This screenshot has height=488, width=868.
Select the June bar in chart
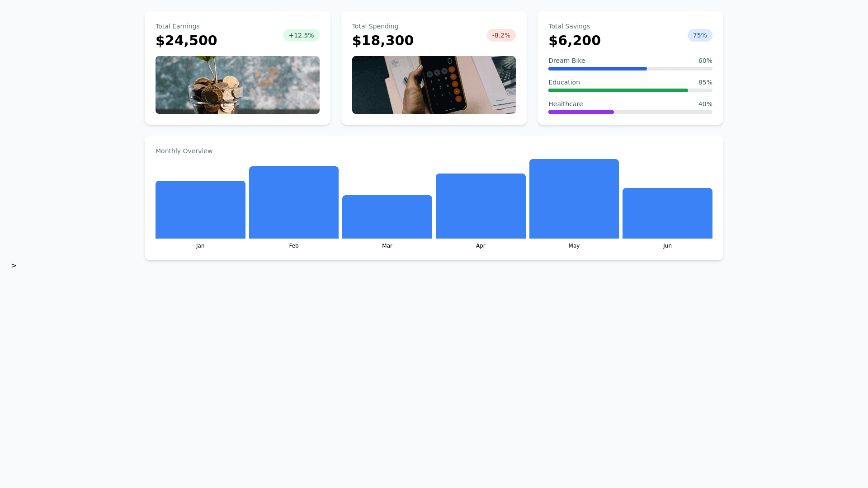coord(667,213)
